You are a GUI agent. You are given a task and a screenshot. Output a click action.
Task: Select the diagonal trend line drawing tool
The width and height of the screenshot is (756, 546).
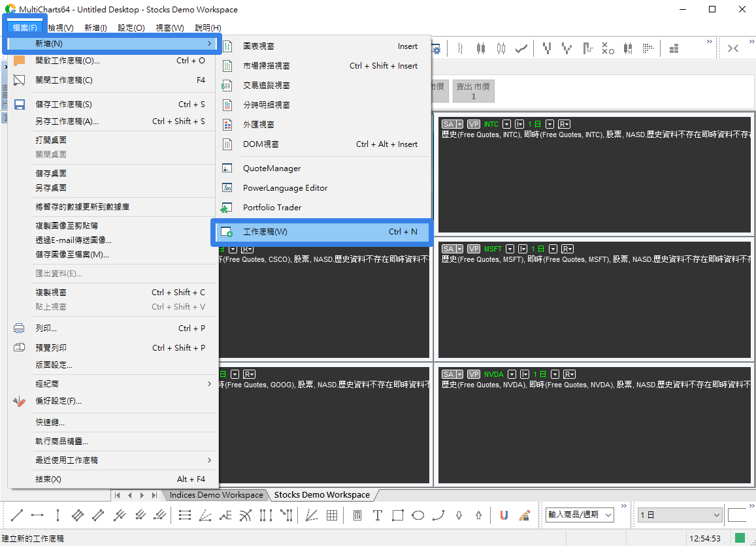[x=17, y=515]
